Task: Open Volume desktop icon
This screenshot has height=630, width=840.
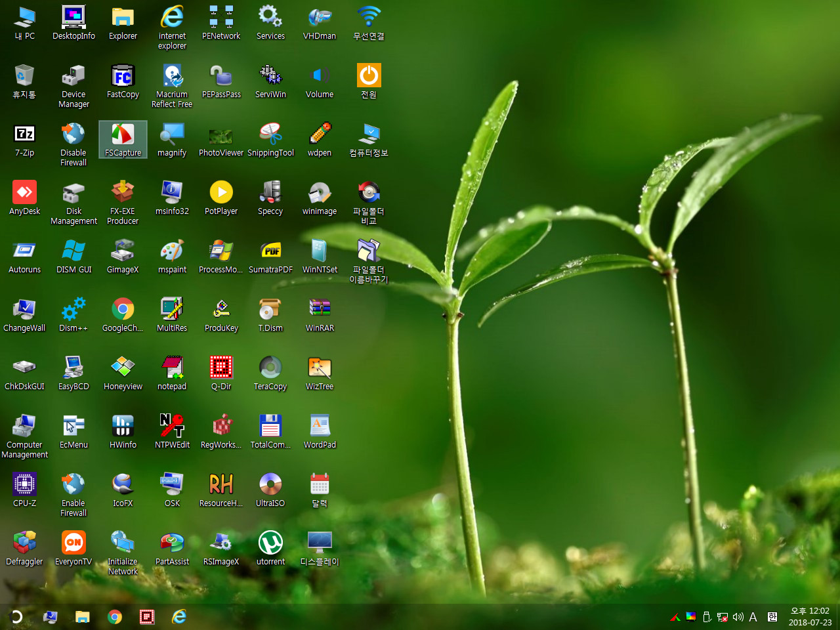Action: 320,81
